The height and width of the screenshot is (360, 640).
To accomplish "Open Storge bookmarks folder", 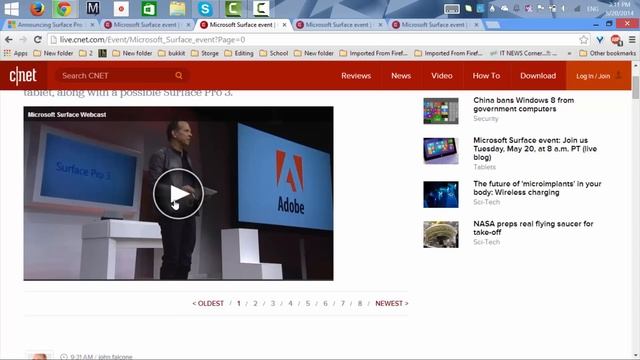I will (205, 53).
